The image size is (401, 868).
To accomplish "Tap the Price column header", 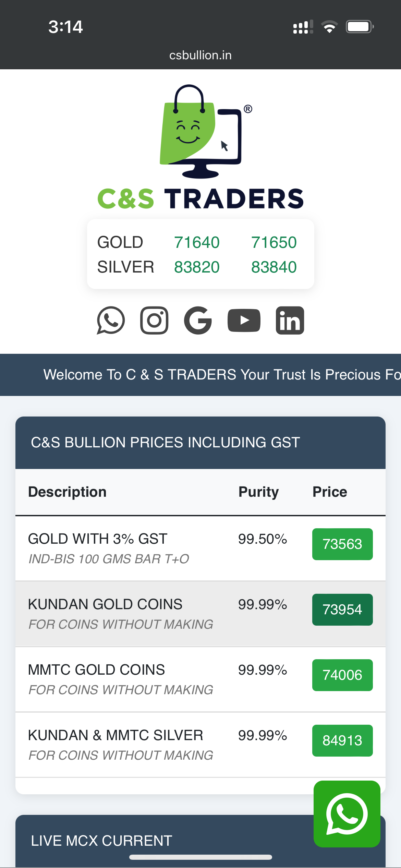I will (330, 492).
